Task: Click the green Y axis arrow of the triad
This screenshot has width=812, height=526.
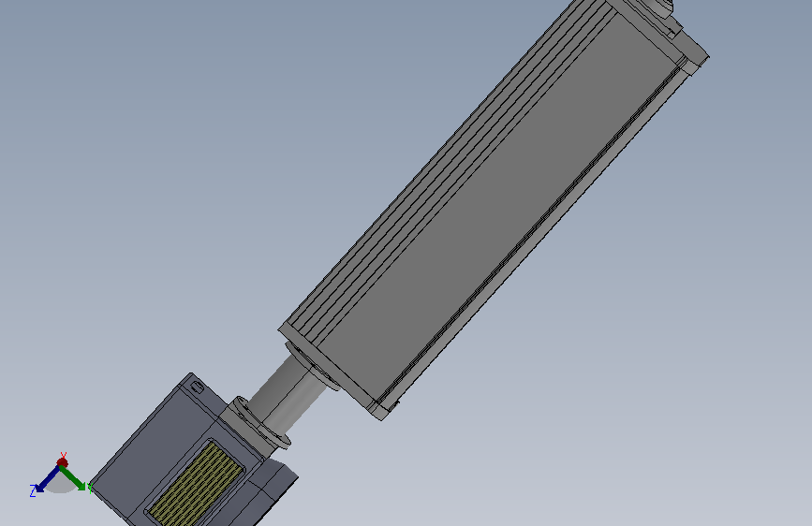Action: (x=74, y=478)
